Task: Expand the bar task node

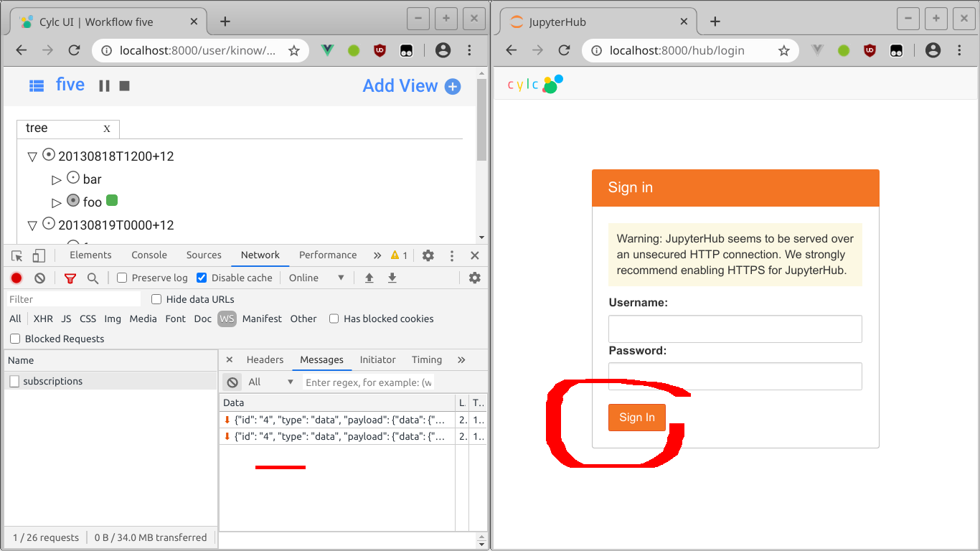Action: tap(57, 179)
